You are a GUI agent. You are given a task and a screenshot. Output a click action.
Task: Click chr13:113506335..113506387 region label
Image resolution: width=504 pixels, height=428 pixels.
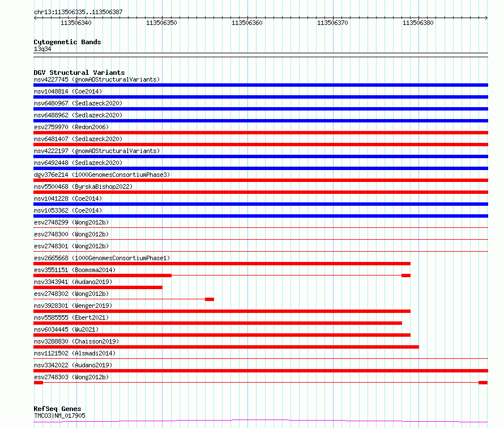78,12
